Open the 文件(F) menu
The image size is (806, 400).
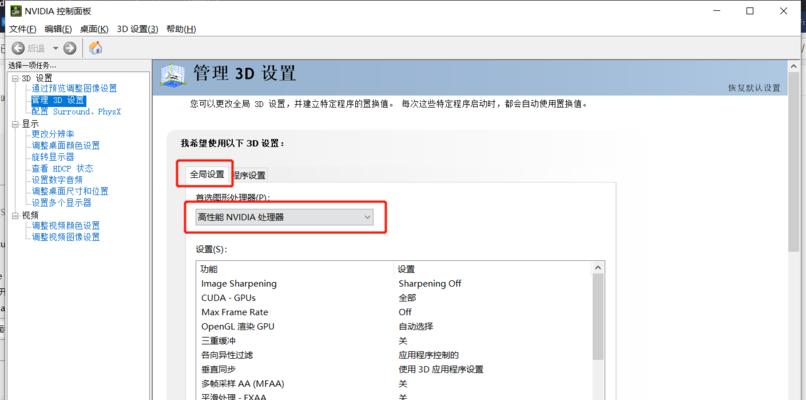click(23, 29)
